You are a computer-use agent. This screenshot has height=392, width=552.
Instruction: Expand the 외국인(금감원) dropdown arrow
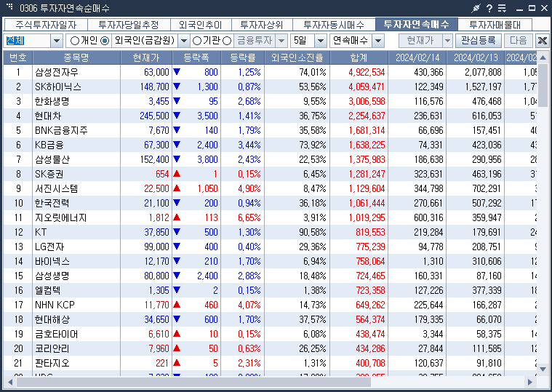184,41
